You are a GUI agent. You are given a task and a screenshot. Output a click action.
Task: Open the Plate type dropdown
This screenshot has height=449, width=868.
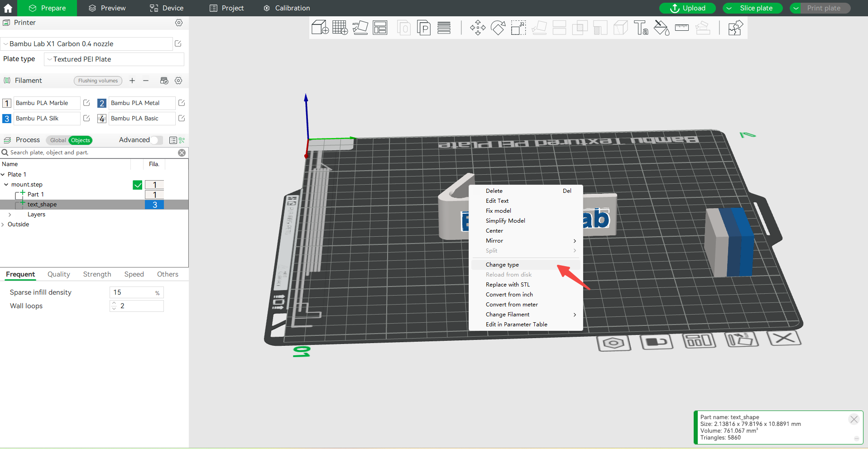pos(114,59)
